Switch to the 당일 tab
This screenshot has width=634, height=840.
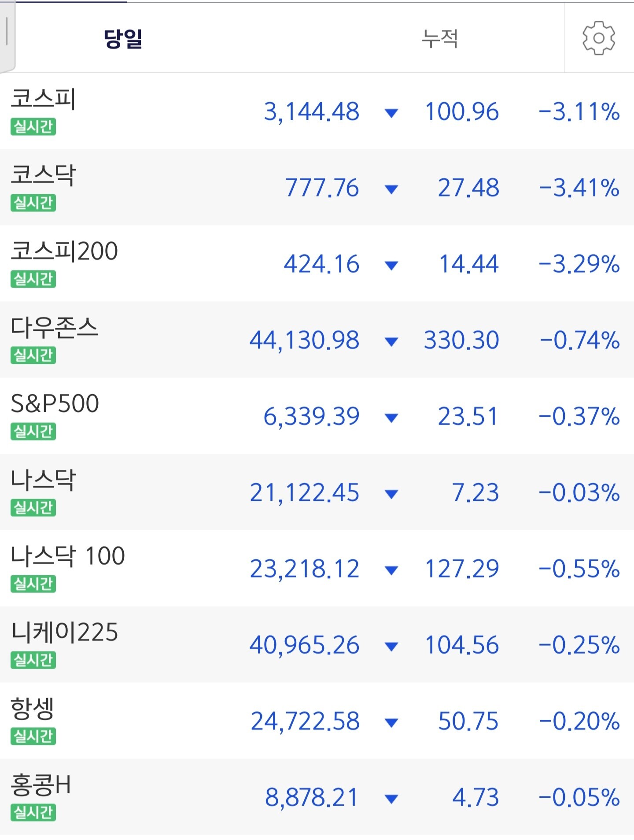point(123,38)
